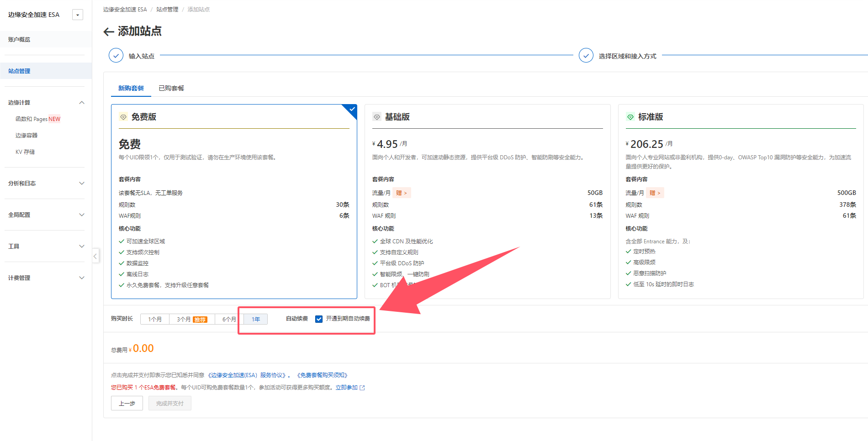Click the external link icon next to 立即参加

point(362,387)
